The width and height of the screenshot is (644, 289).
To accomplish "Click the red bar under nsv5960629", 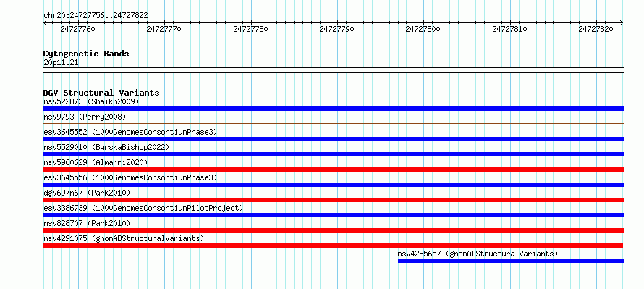I will 333,169.
